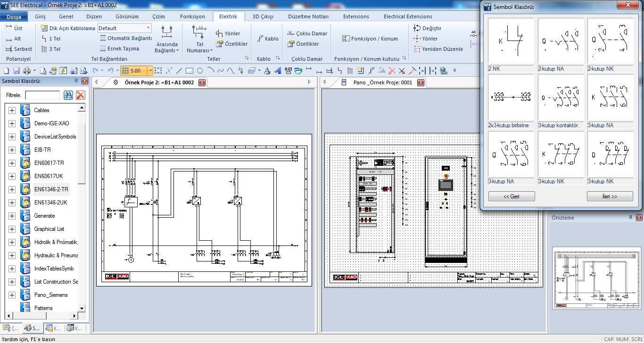The image size is (644, 343).
Task: Switch to the Çizim ribbon tab
Action: (x=158, y=16)
